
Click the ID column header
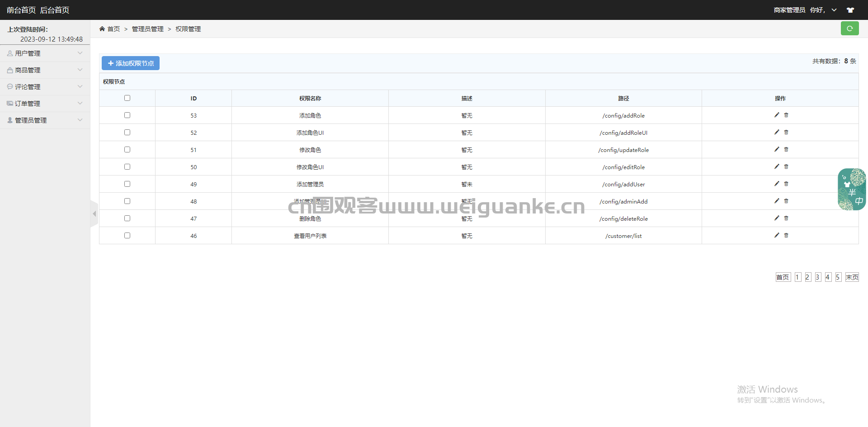pyautogui.click(x=193, y=99)
